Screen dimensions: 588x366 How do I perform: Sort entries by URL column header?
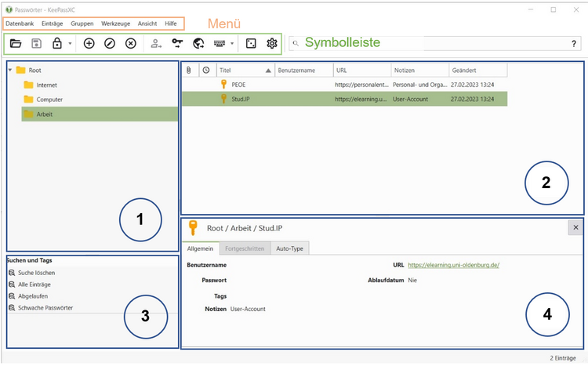(362, 70)
